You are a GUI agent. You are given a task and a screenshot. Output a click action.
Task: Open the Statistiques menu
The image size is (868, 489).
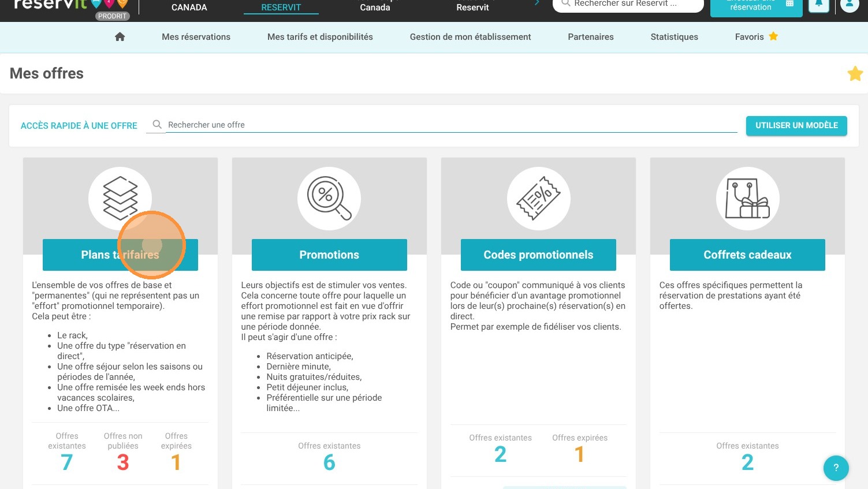(x=674, y=37)
